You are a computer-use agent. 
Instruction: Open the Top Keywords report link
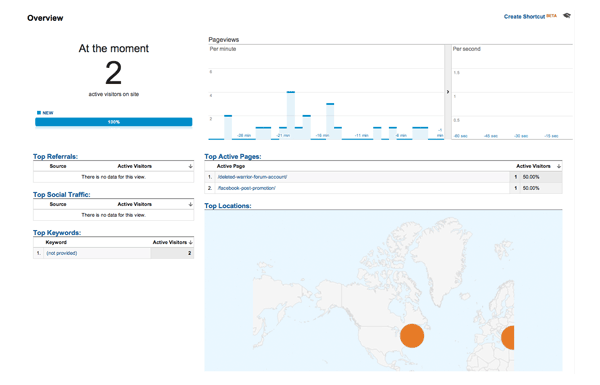coord(57,233)
